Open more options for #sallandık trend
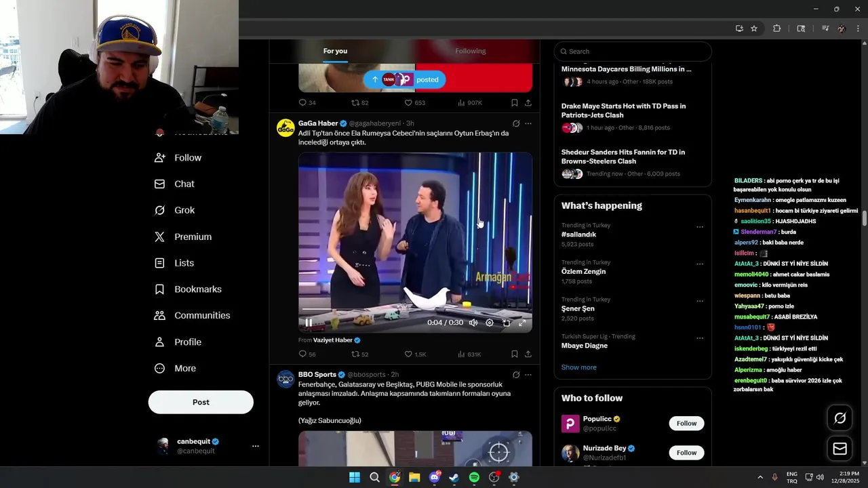 pyautogui.click(x=700, y=227)
